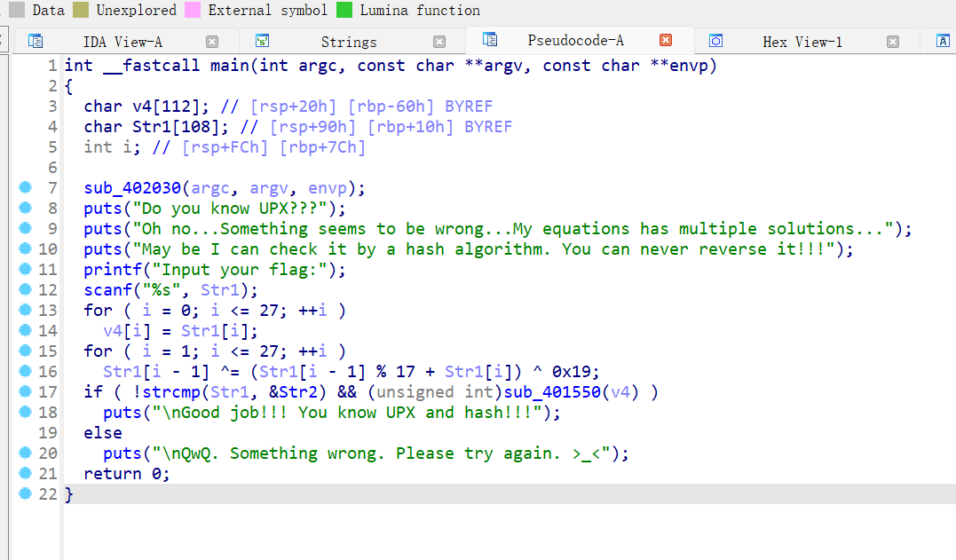Open the Strings tab

click(x=349, y=42)
